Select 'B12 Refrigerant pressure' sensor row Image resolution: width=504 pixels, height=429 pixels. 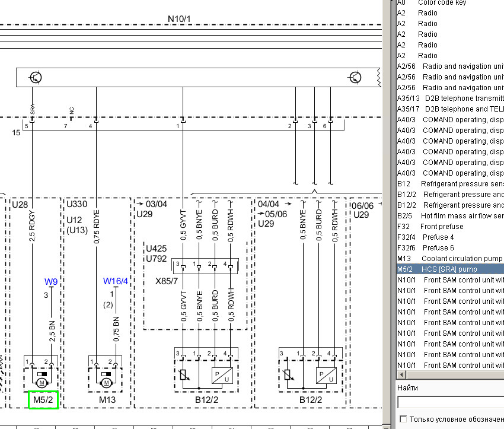(450, 184)
